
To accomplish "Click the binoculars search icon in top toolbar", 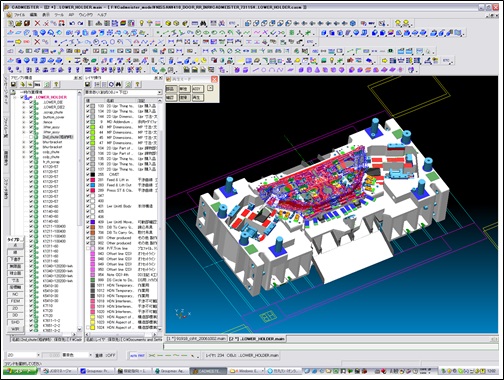I will click(x=203, y=23).
